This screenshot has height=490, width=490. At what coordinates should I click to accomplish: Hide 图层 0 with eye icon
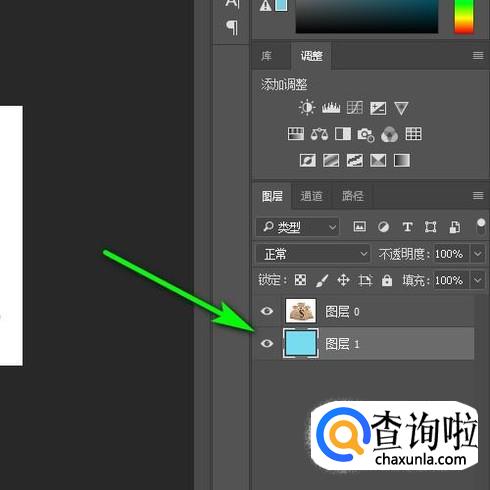point(267,311)
